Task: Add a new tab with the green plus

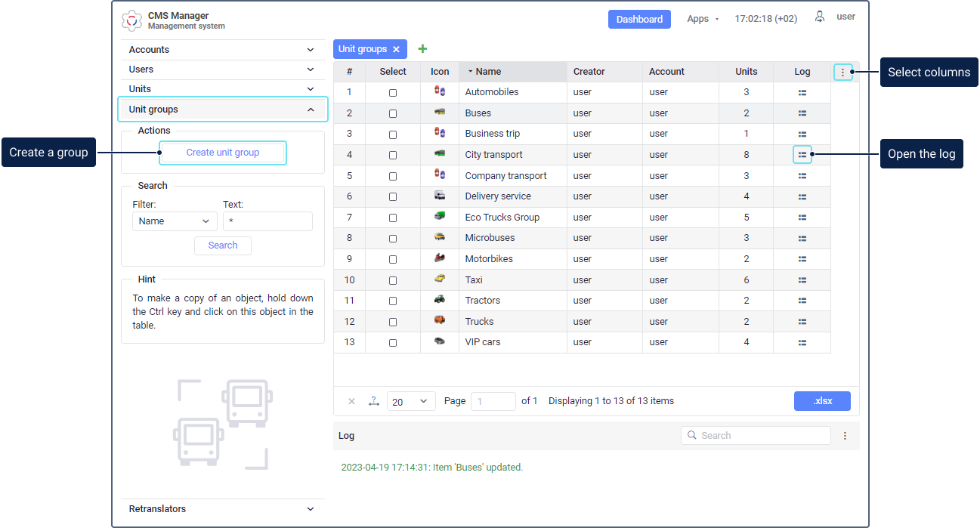Action: (x=422, y=49)
